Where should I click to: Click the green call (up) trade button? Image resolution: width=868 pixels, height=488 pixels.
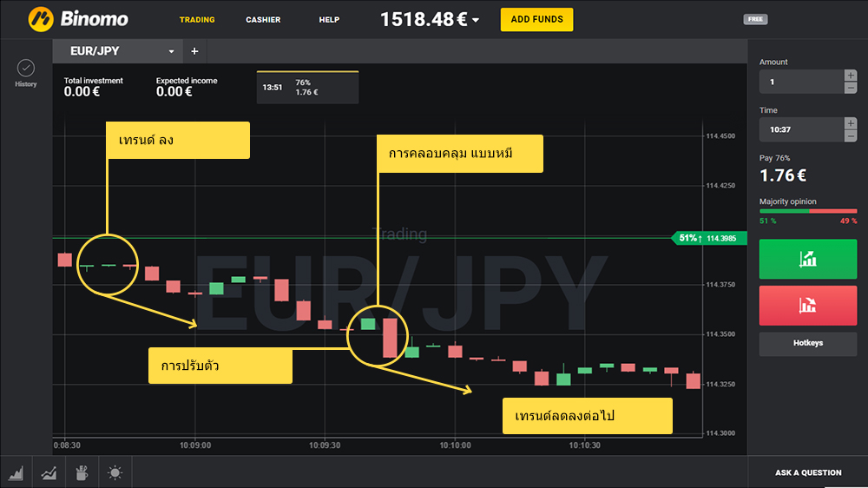point(807,259)
